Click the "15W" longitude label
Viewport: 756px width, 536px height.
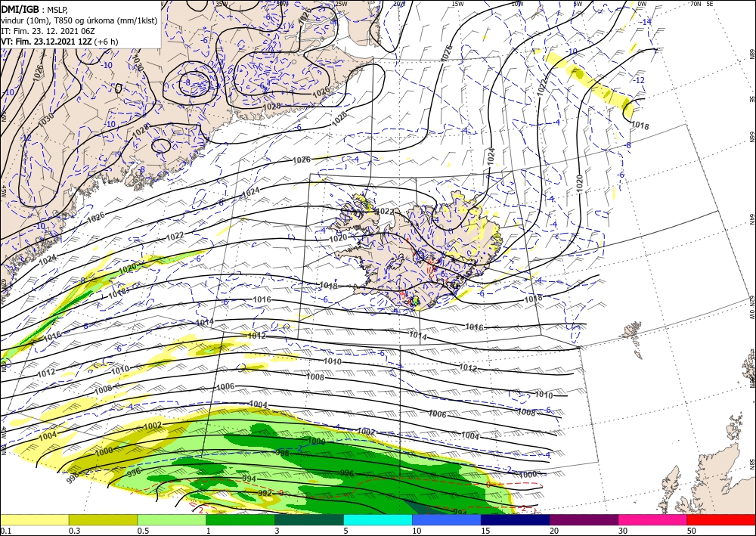(x=457, y=4)
